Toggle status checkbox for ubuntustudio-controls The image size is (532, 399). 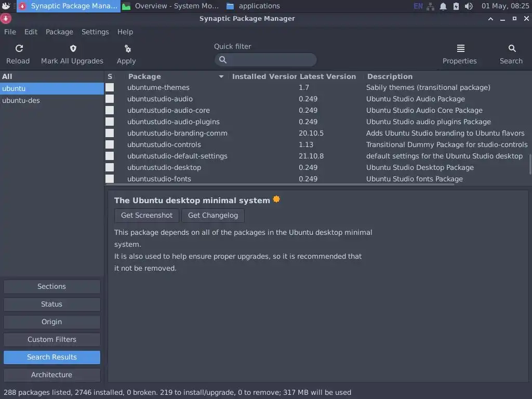pos(110,144)
